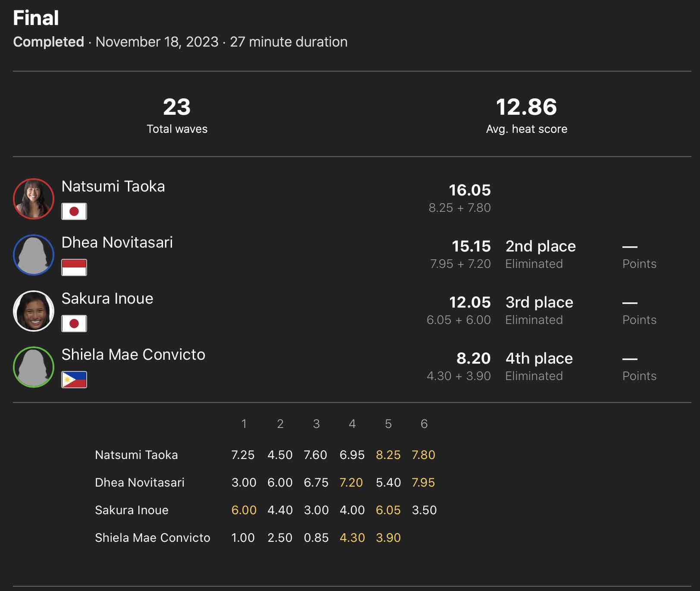Select Natsumi Taoka's highlighted 8.25 wave score
700x591 pixels.
pos(388,455)
